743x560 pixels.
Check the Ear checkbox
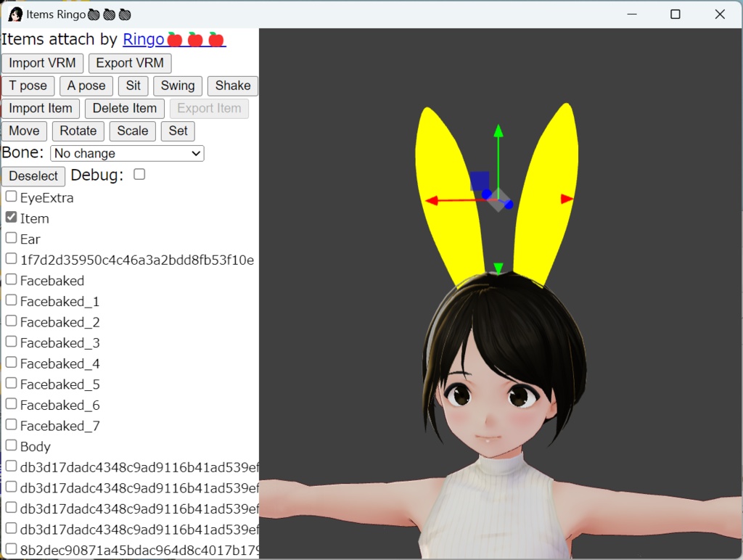click(10, 237)
